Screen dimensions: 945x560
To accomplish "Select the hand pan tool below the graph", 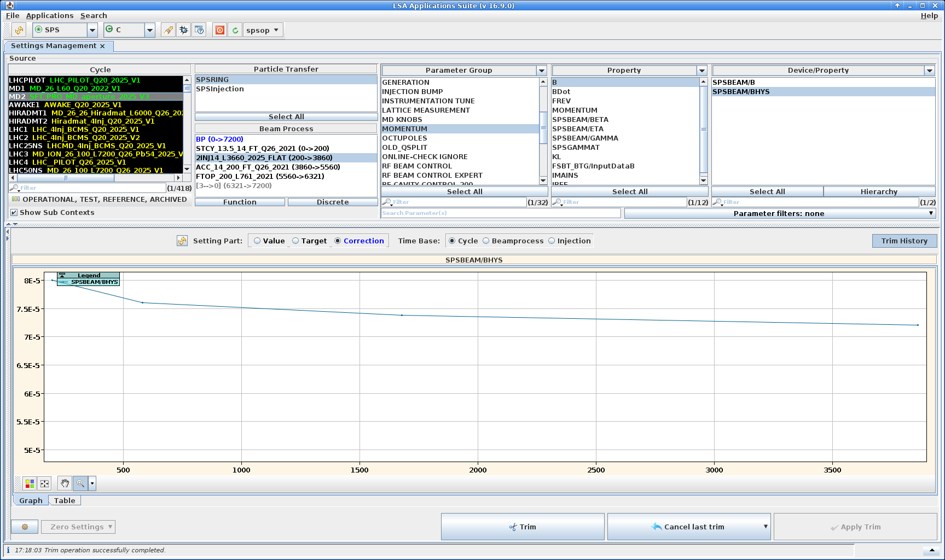I will point(65,483).
